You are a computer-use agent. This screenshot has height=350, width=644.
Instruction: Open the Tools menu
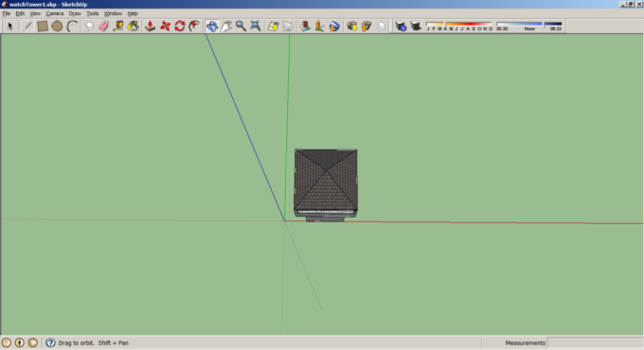point(93,13)
